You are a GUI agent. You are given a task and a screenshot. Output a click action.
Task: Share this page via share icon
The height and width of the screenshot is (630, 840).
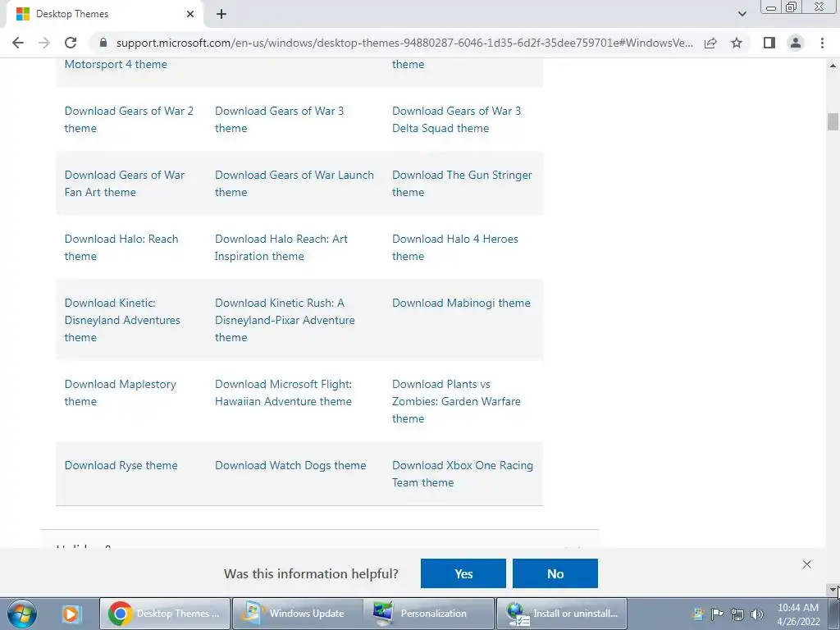(710, 43)
